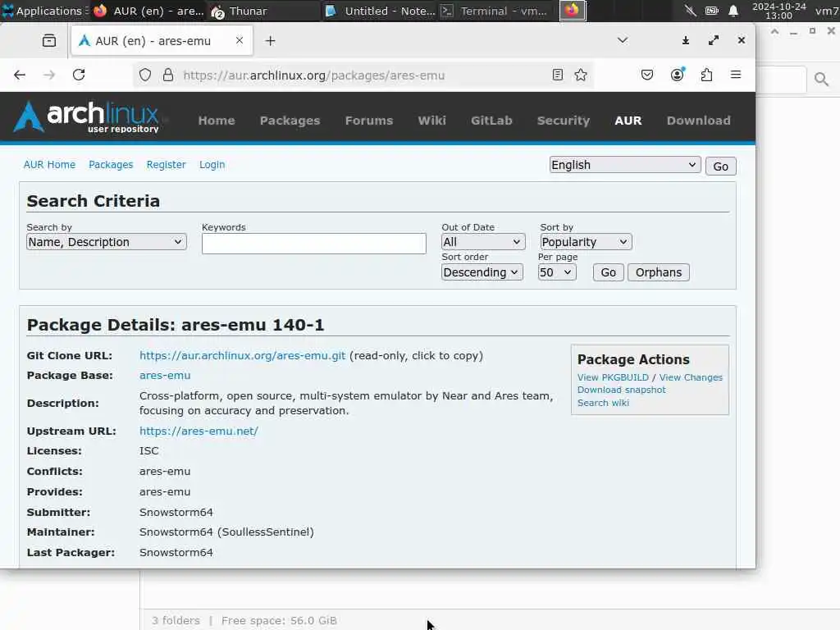The image size is (840, 630).
Task: Open Download in Arch navigation bar
Action: pyautogui.click(x=699, y=121)
